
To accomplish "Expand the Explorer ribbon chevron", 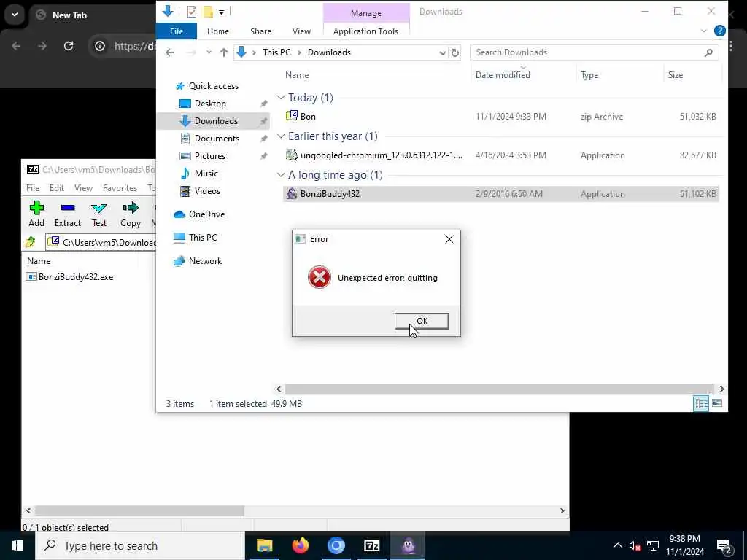I will 704,31.
